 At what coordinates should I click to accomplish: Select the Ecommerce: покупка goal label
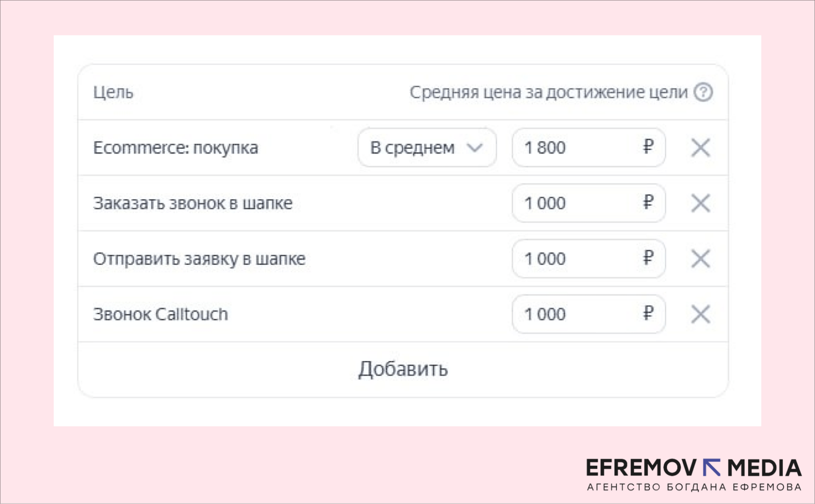click(x=176, y=147)
